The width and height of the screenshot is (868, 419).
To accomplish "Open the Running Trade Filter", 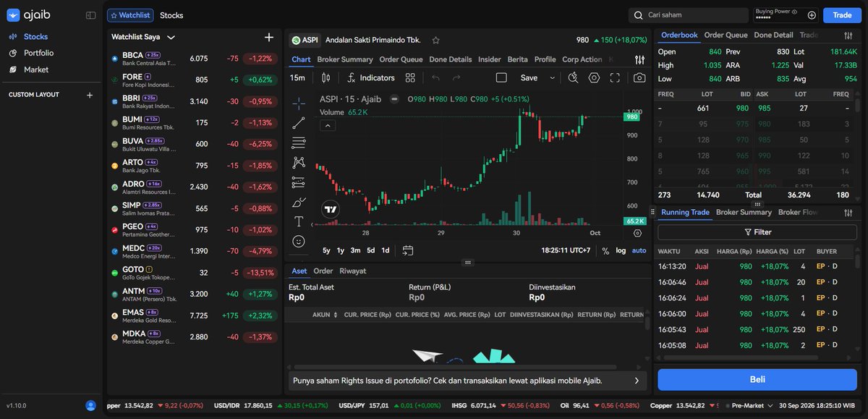I will pos(757,232).
